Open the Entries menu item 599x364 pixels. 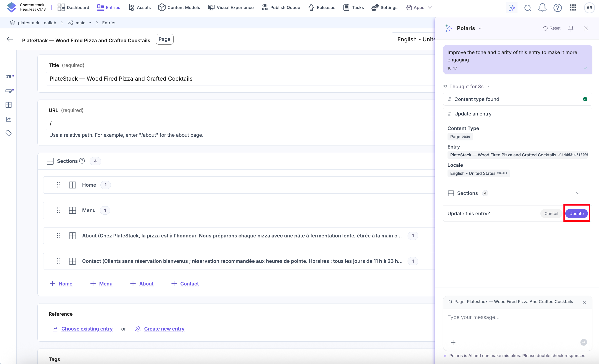click(x=109, y=8)
